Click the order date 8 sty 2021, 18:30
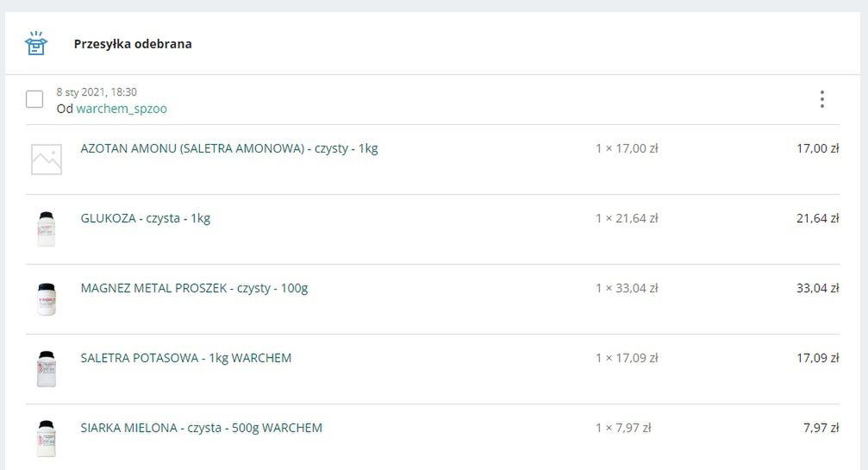The height and width of the screenshot is (470, 868). (97, 92)
